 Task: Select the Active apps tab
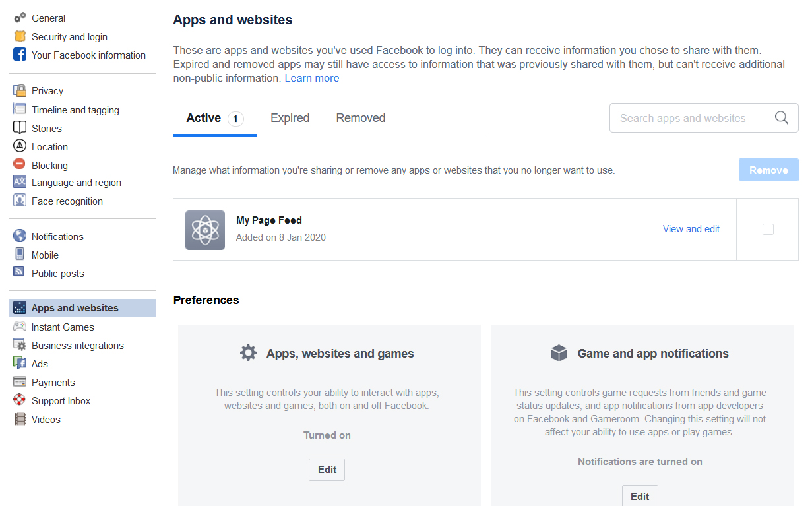pyautogui.click(x=214, y=119)
